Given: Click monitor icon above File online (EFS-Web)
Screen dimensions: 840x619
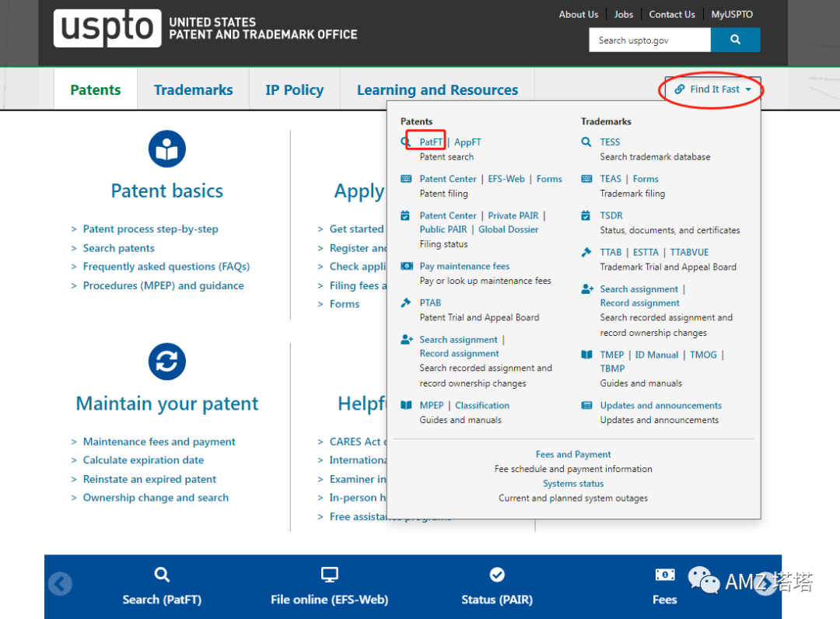Looking at the screenshot, I should pyautogui.click(x=330, y=575).
